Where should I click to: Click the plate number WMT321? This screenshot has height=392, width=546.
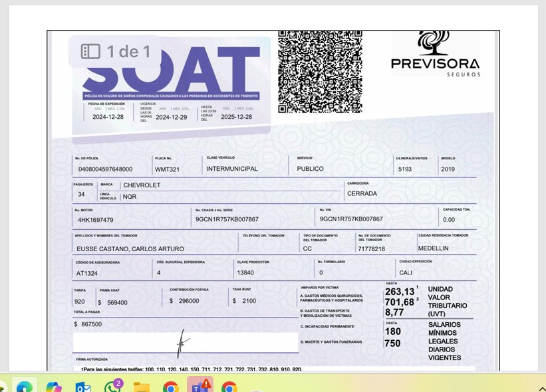[x=167, y=169]
